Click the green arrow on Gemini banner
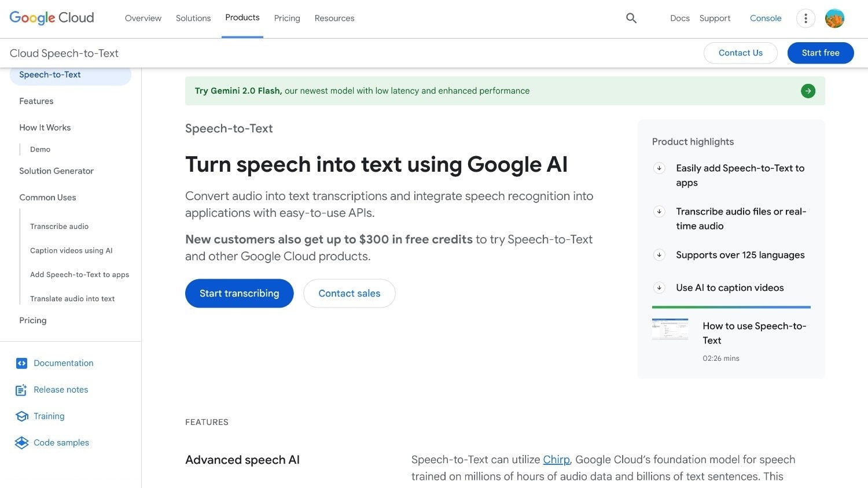 tap(808, 91)
